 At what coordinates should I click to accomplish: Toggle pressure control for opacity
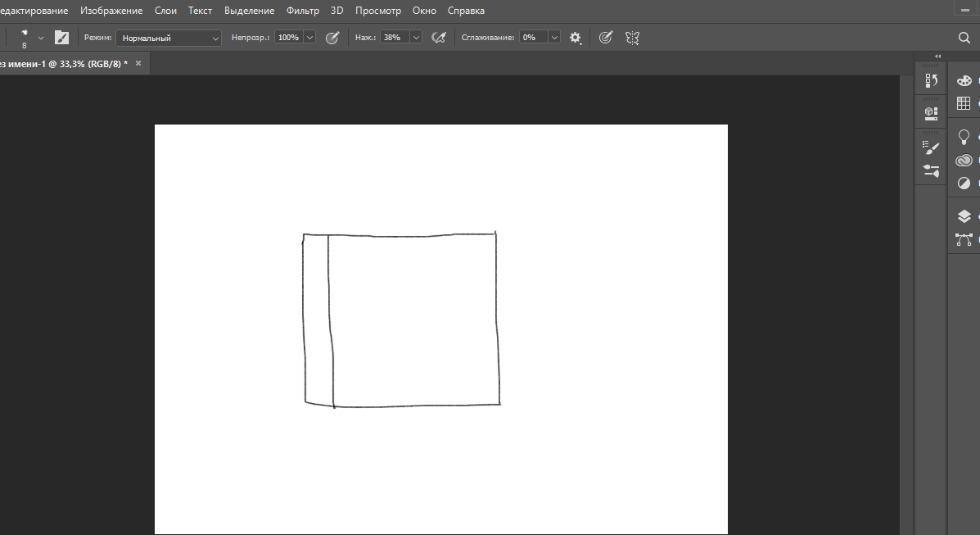332,38
